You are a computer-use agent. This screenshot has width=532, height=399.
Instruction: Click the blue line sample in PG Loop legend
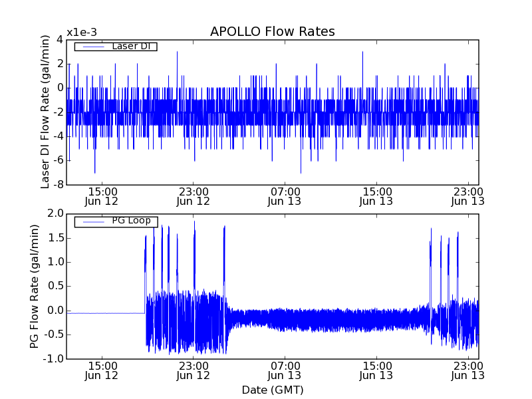click(x=92, y=221)
